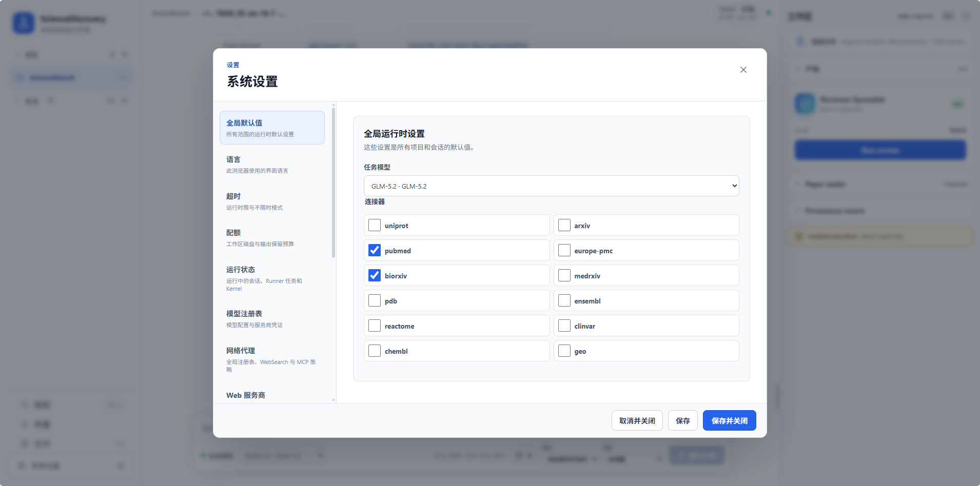Click the app logo icon in background window
980x486 pixels.
[x=24, y=23]
